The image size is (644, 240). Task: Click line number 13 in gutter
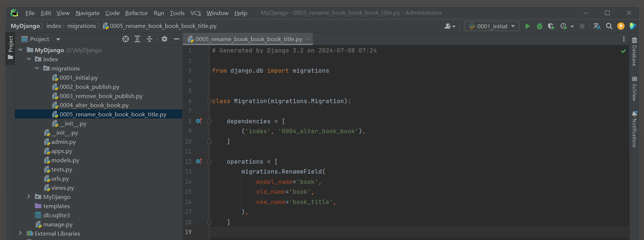point(188,171)
